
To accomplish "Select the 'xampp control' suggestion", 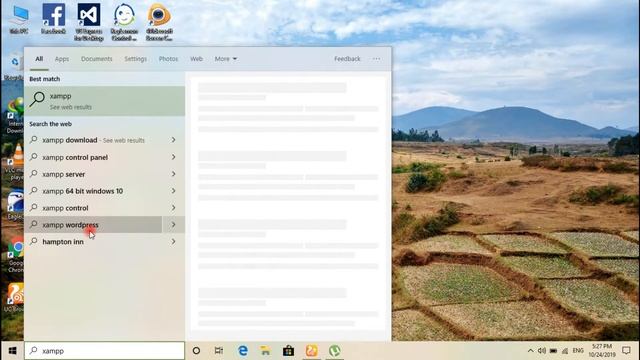I will 93,208.
